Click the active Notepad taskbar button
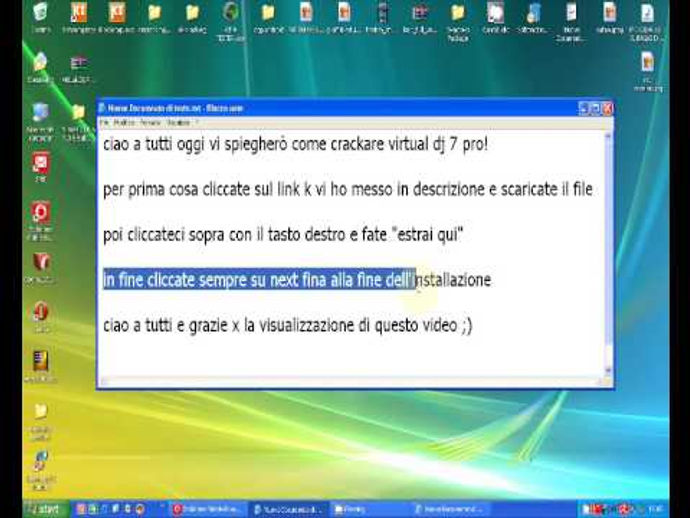 [x=289, y=510]
